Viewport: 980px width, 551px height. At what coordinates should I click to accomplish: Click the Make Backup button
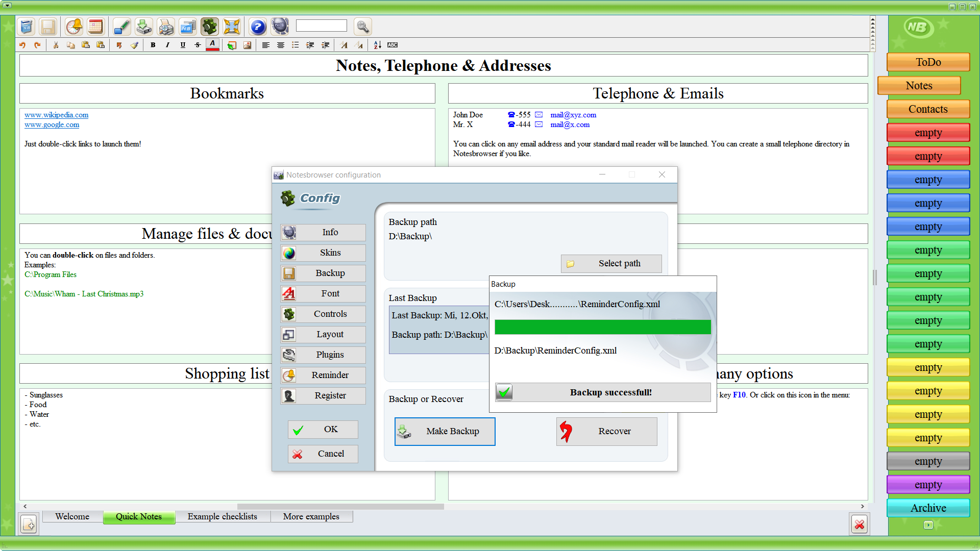445,432
